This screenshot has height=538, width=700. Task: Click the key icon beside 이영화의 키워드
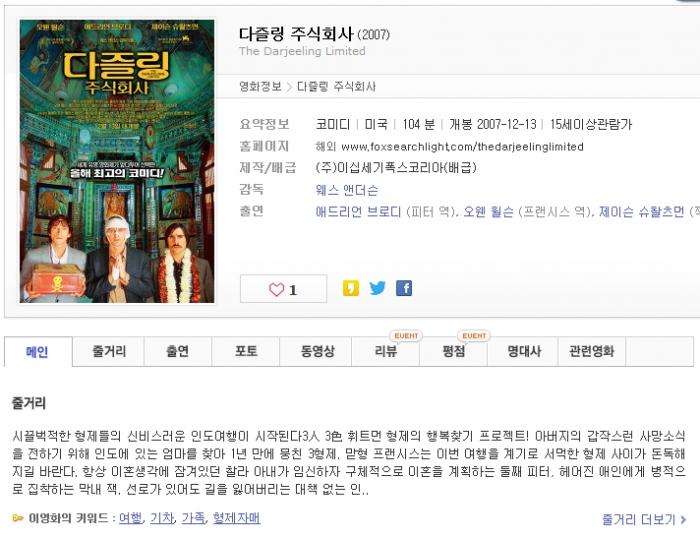click(18, 518)
